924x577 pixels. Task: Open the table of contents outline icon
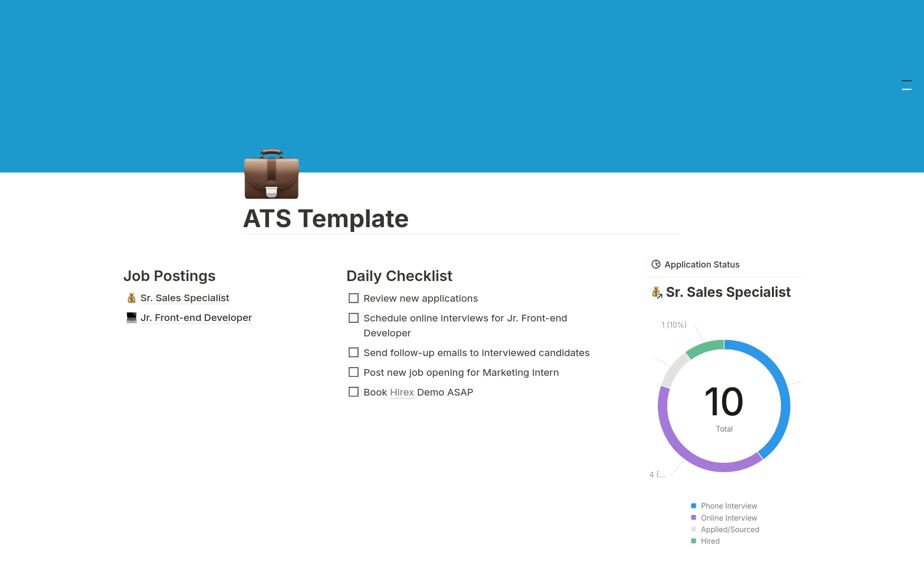(x=906, y=85)
